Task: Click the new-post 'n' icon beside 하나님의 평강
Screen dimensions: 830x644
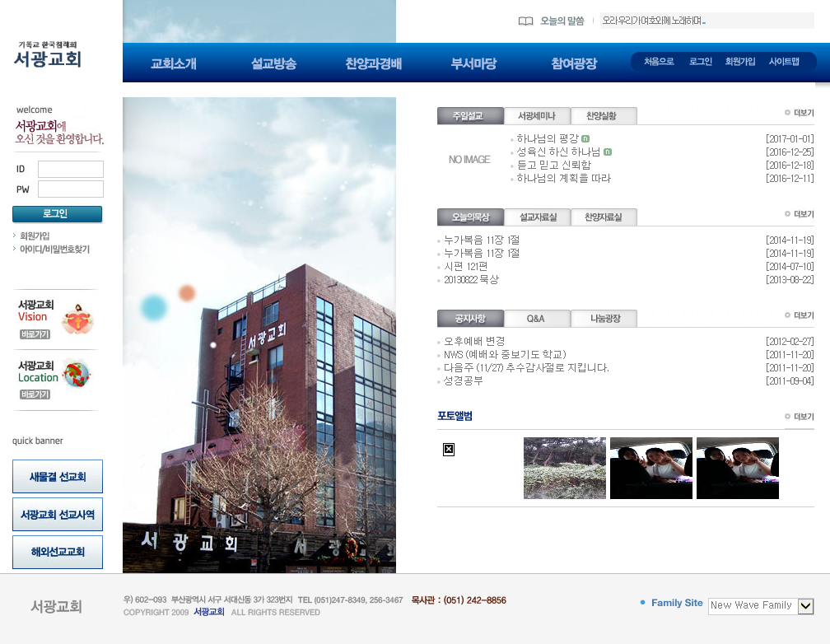Action: 585,140
